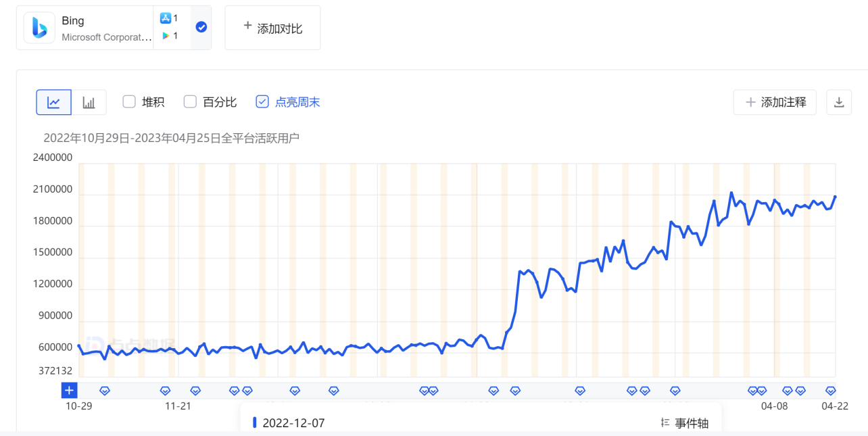Click the blue plus marker below the chart
This screenshot has height=436, width=868.
pyautogui.click(x=68, y=390)
